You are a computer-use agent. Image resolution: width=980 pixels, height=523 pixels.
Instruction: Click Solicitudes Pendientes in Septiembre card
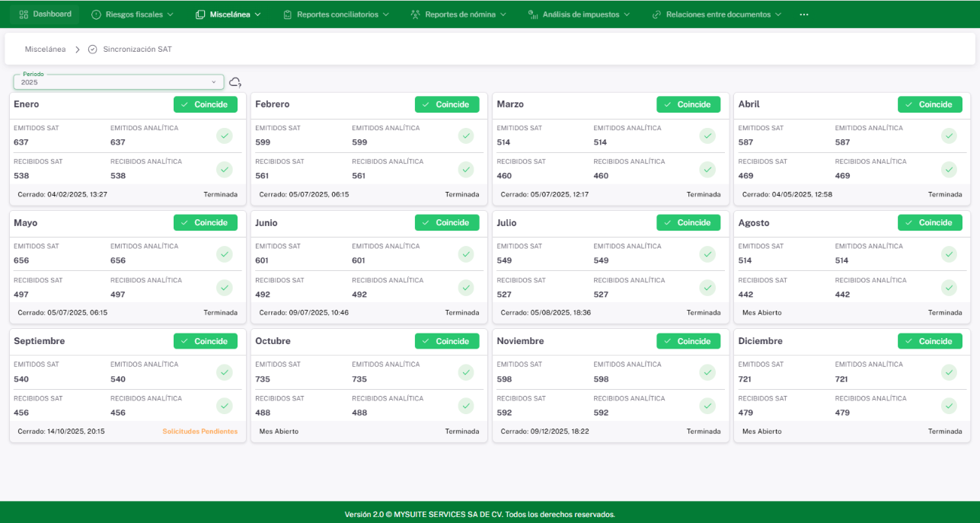coord(200,432)
